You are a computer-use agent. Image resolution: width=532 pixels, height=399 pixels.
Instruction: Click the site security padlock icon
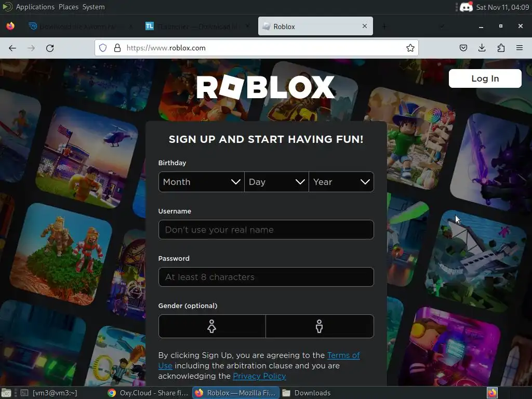[x=117, y=48]
